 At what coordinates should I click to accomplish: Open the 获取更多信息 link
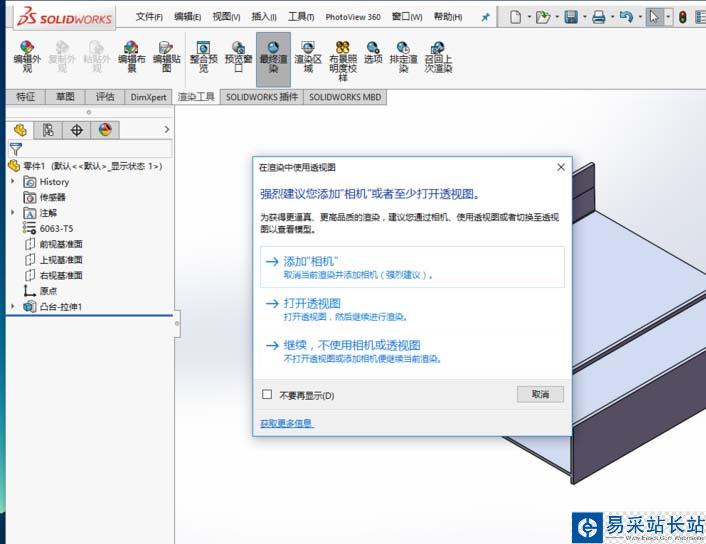286,423
